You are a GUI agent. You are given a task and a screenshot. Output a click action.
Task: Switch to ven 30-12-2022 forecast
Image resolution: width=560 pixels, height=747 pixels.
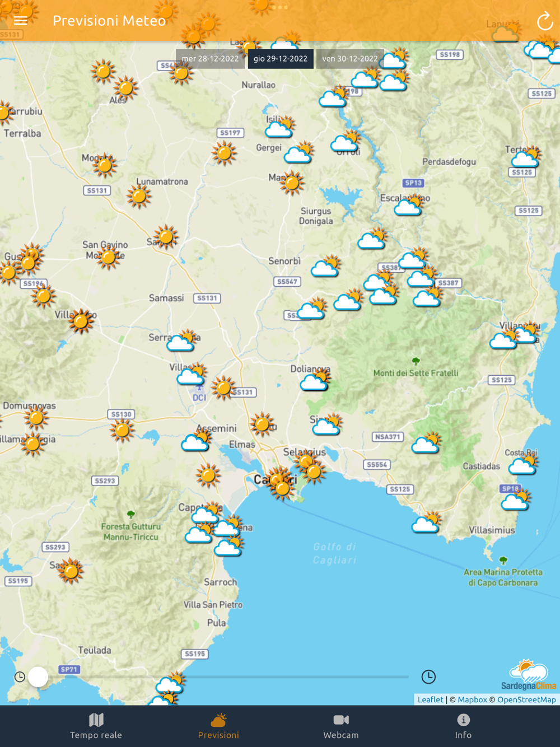coord(350,58)
